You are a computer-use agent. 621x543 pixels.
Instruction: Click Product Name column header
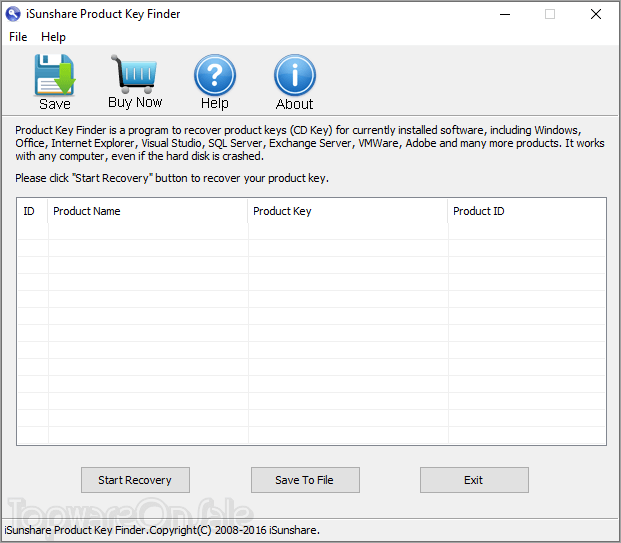tap(148, 211)
